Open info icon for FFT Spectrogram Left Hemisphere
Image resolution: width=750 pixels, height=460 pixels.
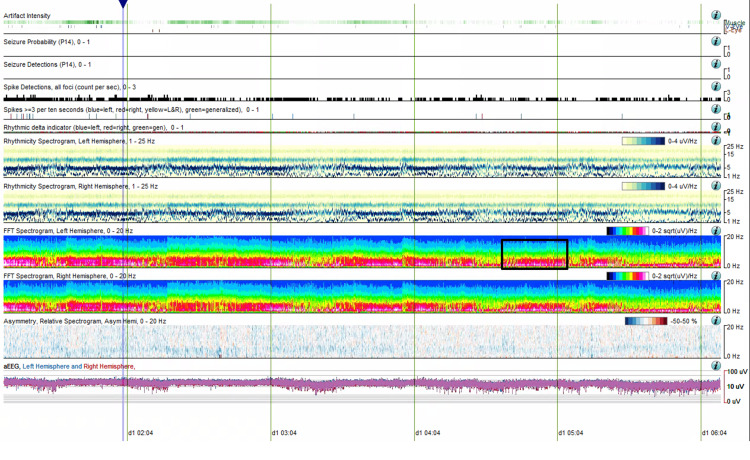click(x=716, y=230)
